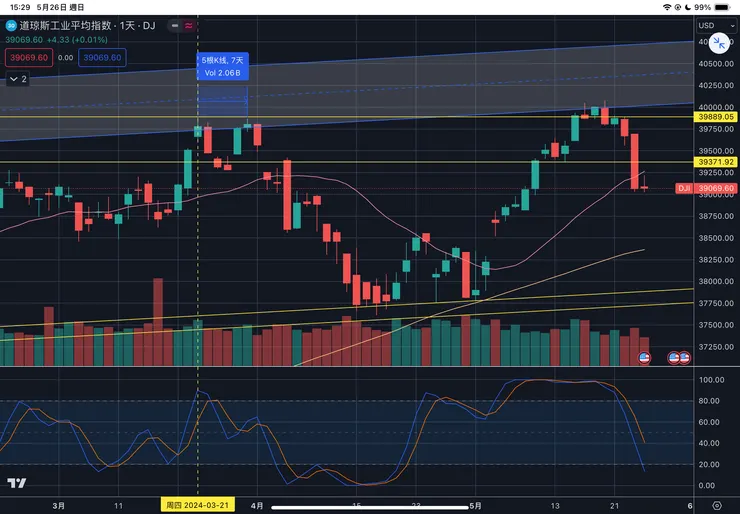Click the 0.00 spread value
Screen dimensions: 740x514
tap(66, 58)
